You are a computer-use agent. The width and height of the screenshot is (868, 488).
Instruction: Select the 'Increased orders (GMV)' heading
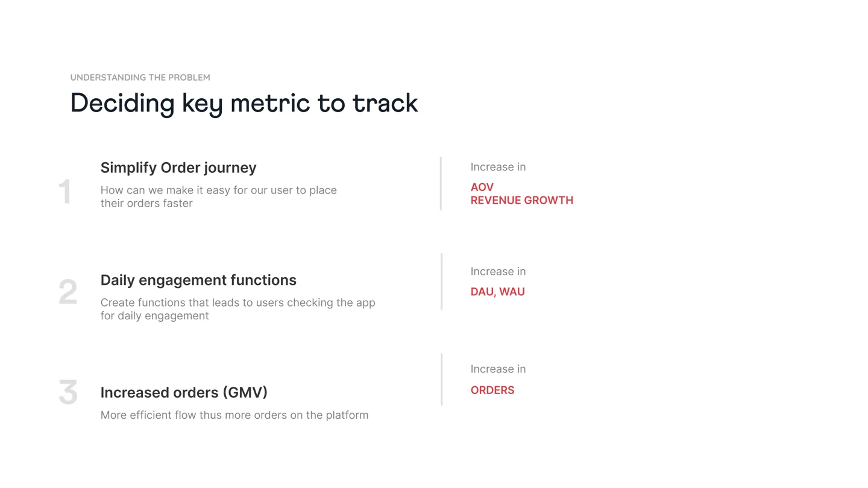click(184, 393)
